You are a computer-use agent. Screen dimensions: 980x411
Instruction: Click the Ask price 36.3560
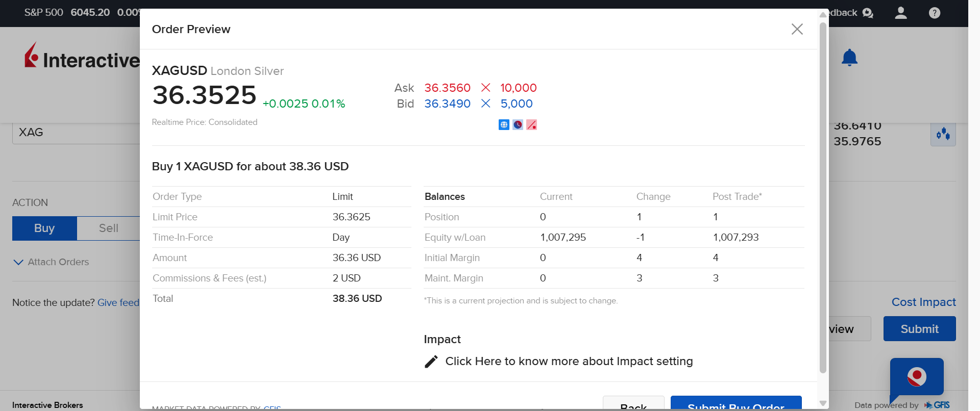click(x=447, y=88)
